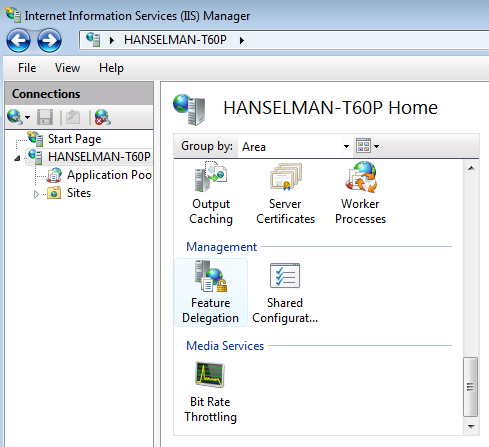Open the view style dropdown arrow
Viewport: 489px width, 447px height.
click(x=377, y=146)
